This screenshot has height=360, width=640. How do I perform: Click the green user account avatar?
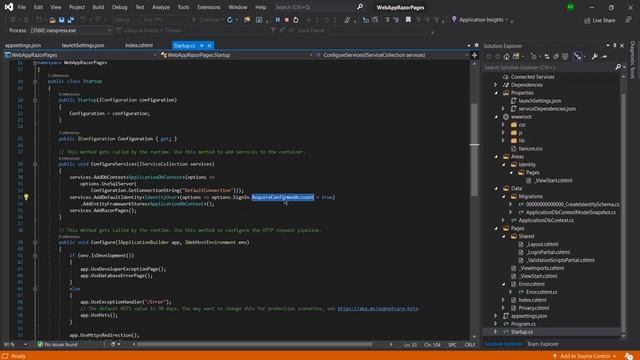[x=571, y=7]
